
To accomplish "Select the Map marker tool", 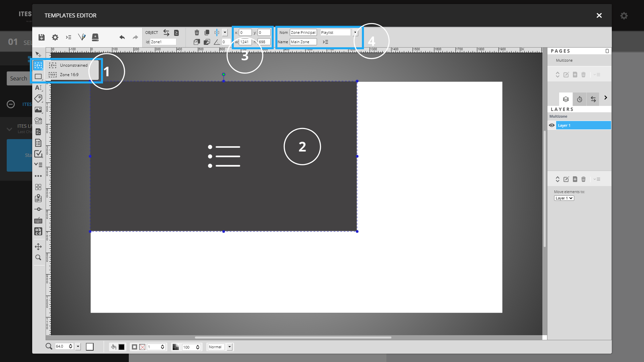I will point(38,198).
